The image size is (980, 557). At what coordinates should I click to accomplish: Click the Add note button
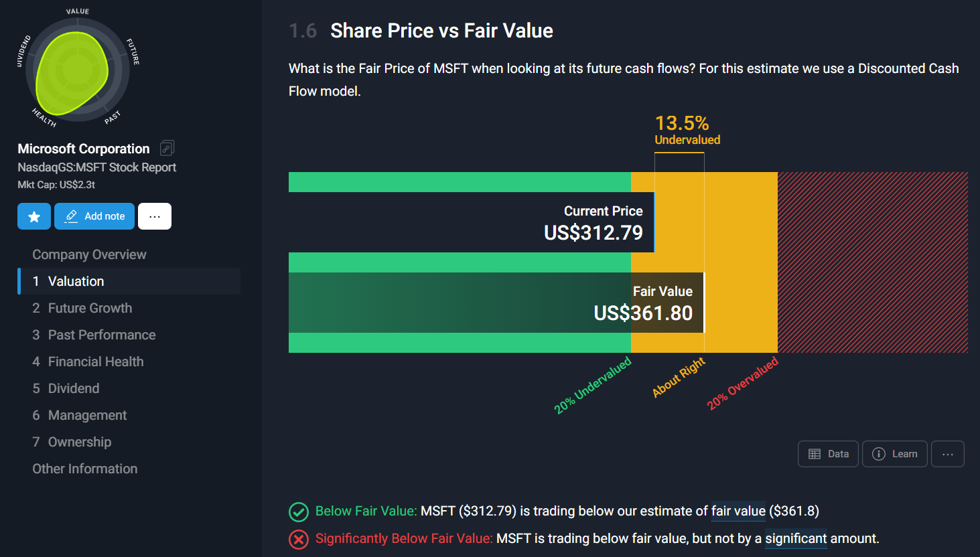click(x=94, y=216)
